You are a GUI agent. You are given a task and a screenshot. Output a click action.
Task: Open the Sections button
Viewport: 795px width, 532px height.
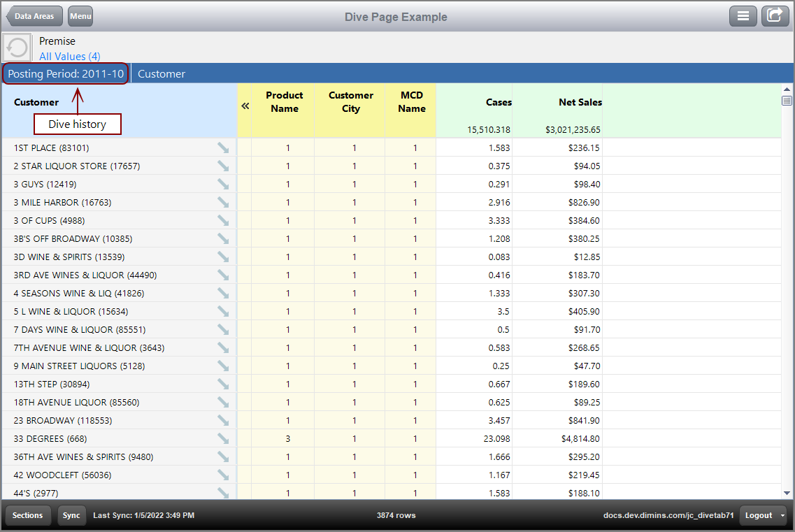[28, 515]
